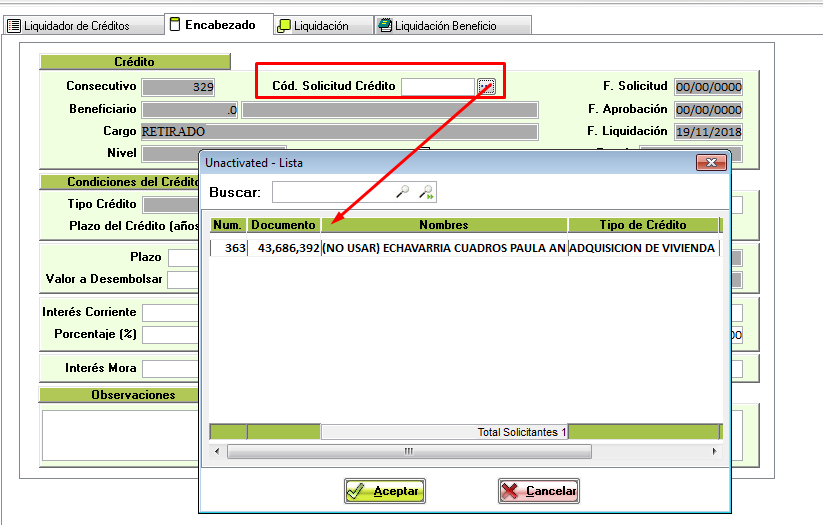Screen dimensions: 823x525
Task: Click the Tipo de Crédito column header
Action: click(642, 225)
